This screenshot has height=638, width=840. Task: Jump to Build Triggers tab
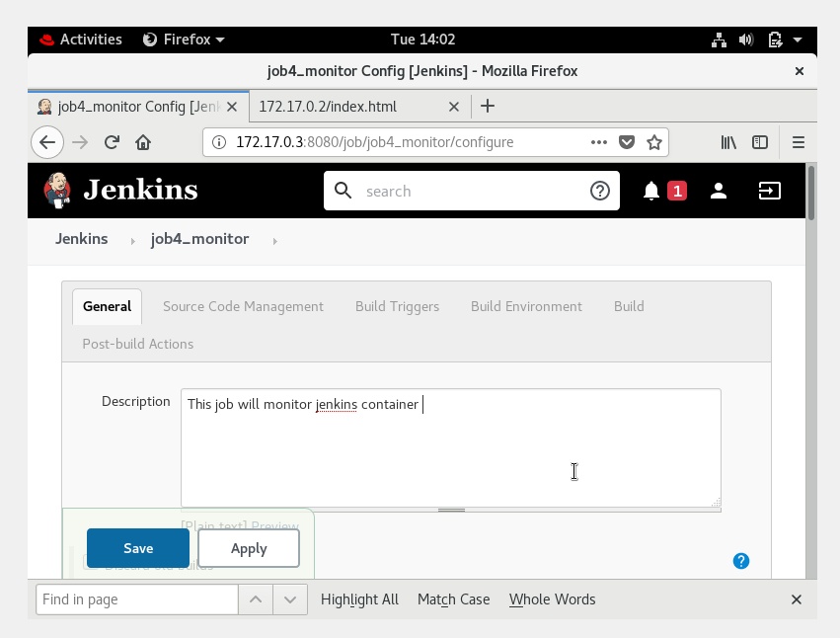(397, 307)
